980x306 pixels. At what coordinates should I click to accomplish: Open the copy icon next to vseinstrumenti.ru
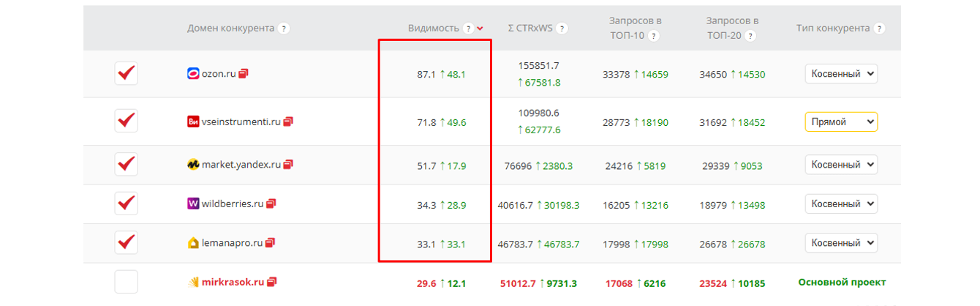coord(288,122)
